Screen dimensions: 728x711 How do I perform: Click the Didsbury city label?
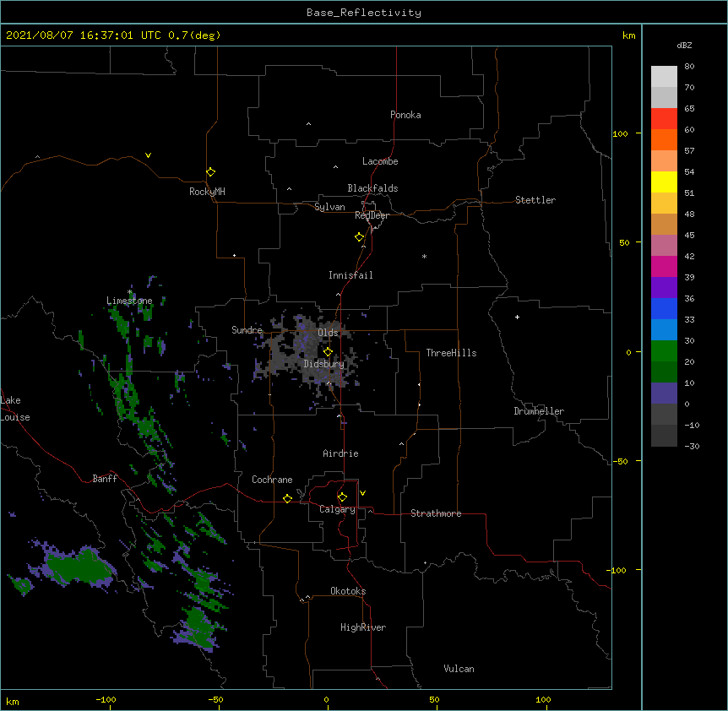point(323,364)
